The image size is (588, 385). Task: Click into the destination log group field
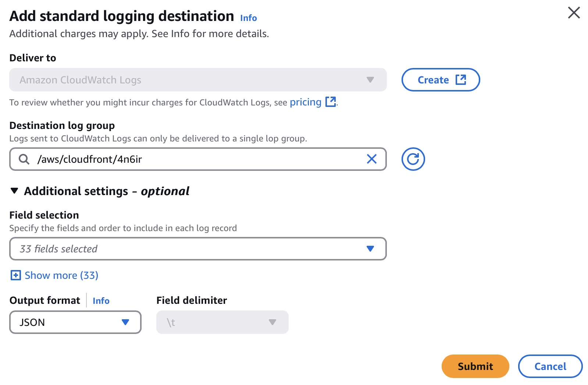click(x=199, y=159)
